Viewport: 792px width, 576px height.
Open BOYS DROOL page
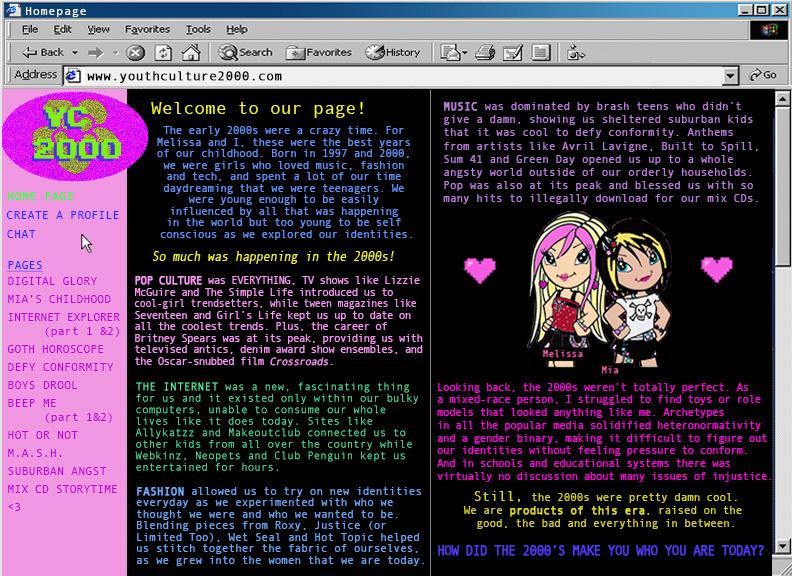[x=42, y=385]
